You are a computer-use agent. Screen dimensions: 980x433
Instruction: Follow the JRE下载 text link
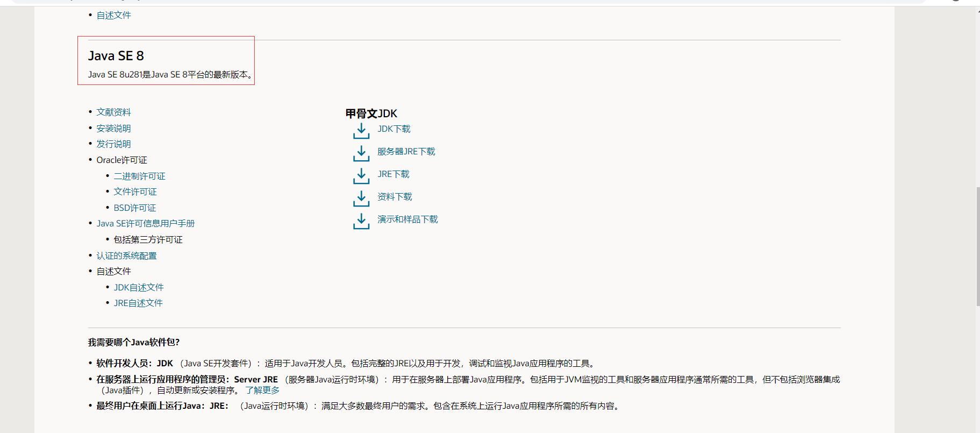[393, 174]
